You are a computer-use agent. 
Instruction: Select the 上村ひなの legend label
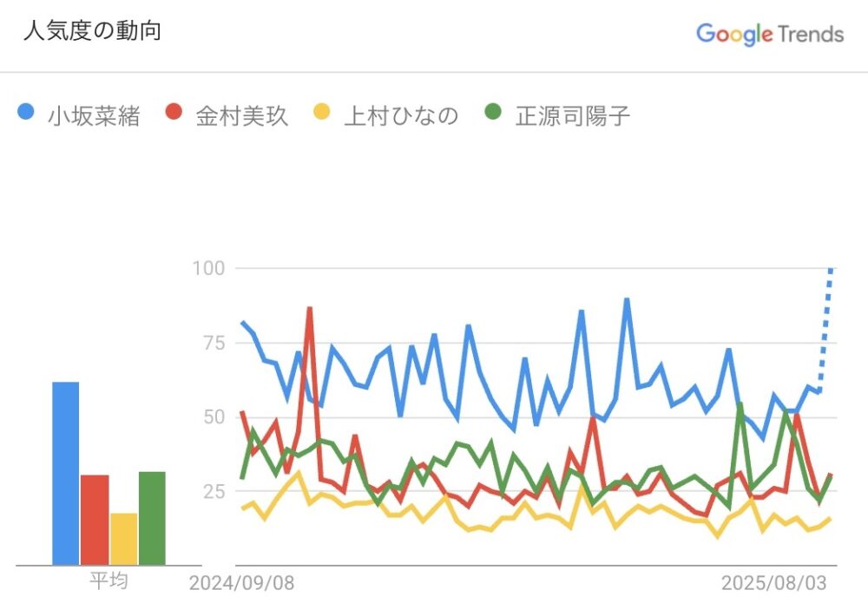[x=400, y=115]
